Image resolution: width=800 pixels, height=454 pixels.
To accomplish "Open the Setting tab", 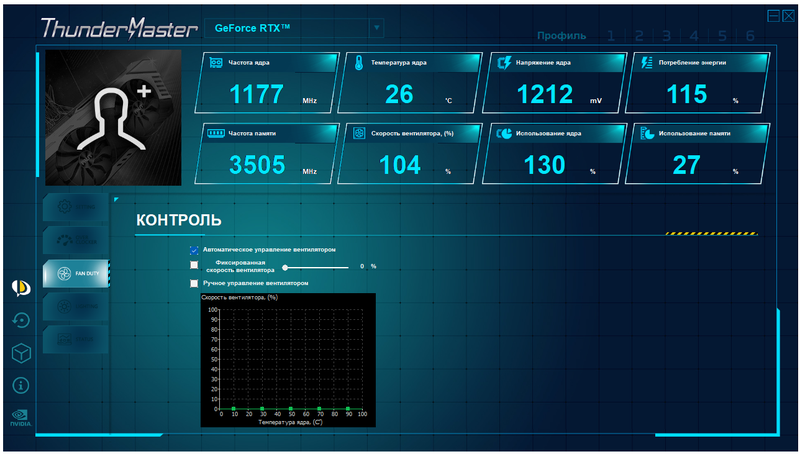I will [76, 207].
